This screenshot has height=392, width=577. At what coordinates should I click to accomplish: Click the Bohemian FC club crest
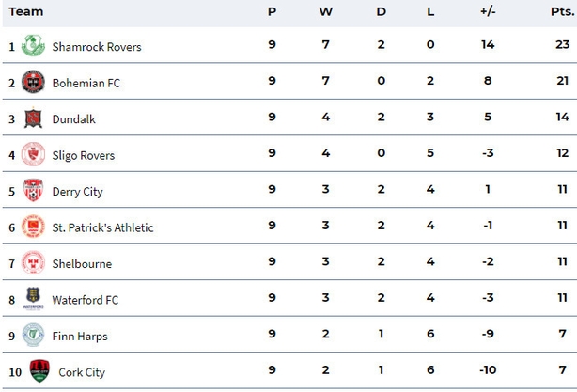(33, 82)
